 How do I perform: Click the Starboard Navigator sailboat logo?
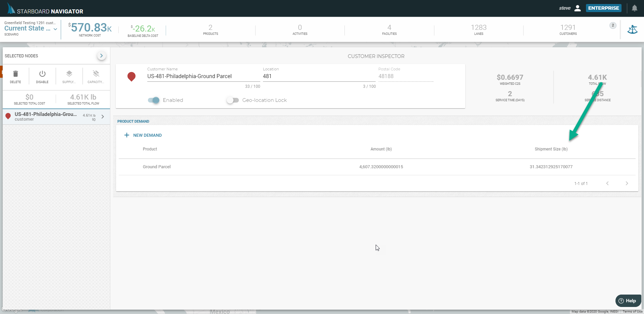(x=11, y=8)
